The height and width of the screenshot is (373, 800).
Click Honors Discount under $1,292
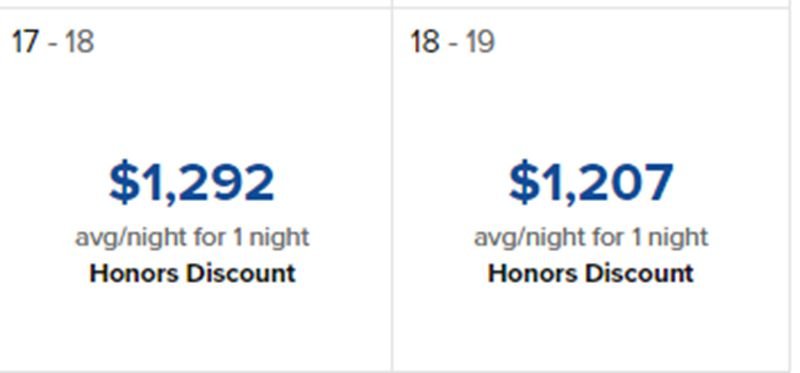(x=192, y=273)
